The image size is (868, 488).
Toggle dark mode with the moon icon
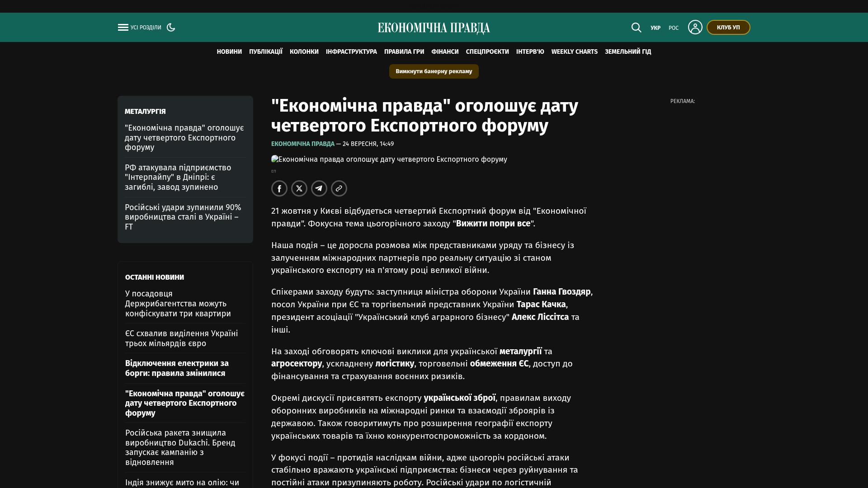click(x=171, y=28)
